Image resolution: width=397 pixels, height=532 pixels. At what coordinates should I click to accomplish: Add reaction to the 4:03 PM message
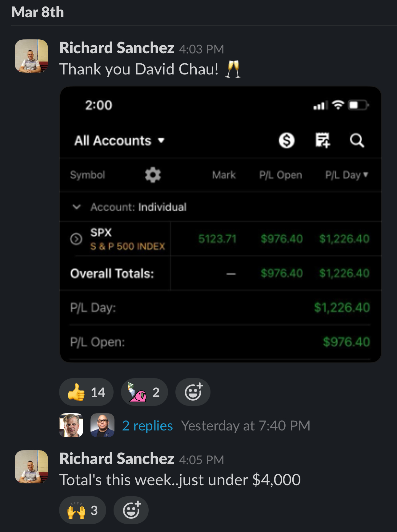coord(193,392)
